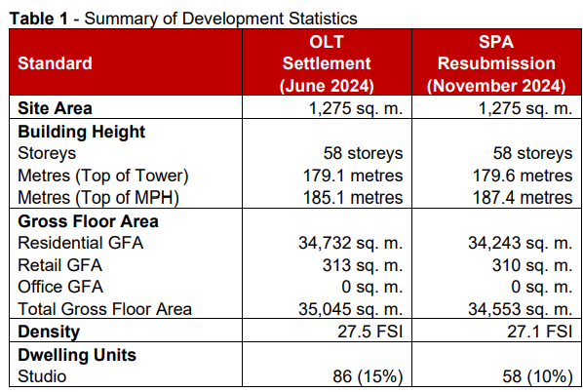Viewport: 583px width, 392px height.
Task: Click the 34,732 sq. m. value
Action: pyautogui.click(x=350, y=243)
